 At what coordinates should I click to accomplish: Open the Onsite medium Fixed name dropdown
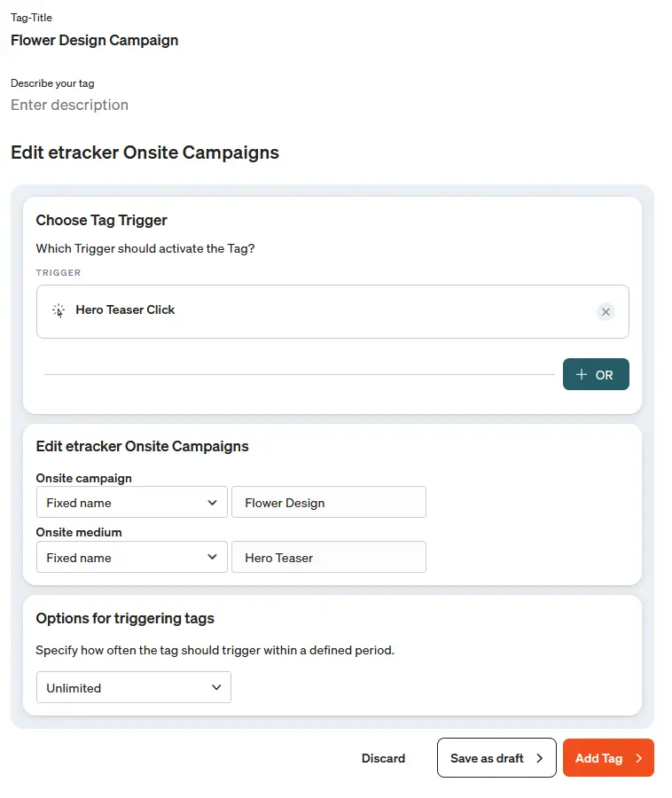coord(131,557)
